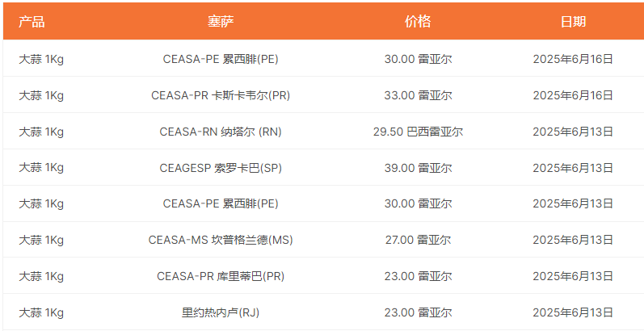Click the 产品 column header

tap(32, 21)
